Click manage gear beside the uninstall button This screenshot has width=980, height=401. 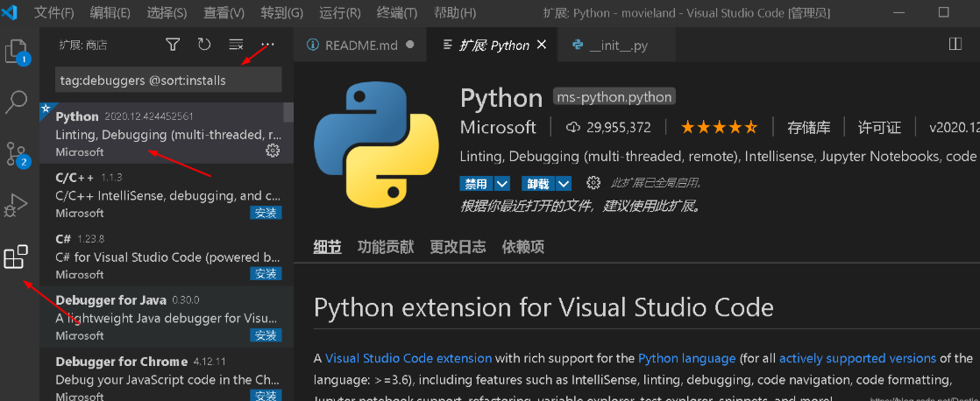point(593,183)
